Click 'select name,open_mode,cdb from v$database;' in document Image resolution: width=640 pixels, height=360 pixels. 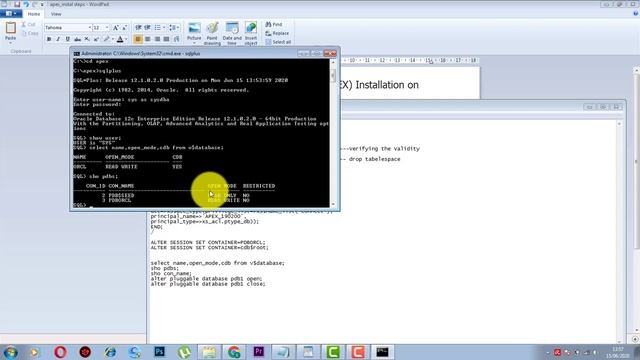click(x=218, y=263)
